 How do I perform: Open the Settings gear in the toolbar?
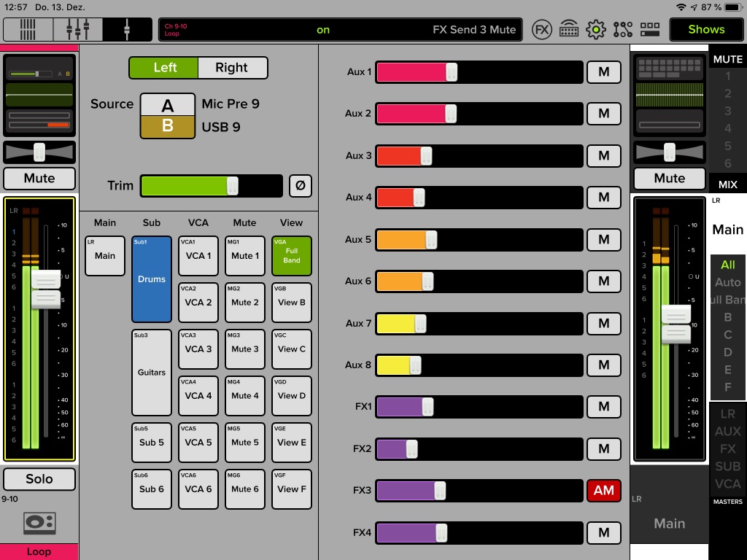click(x=597, y=29)
